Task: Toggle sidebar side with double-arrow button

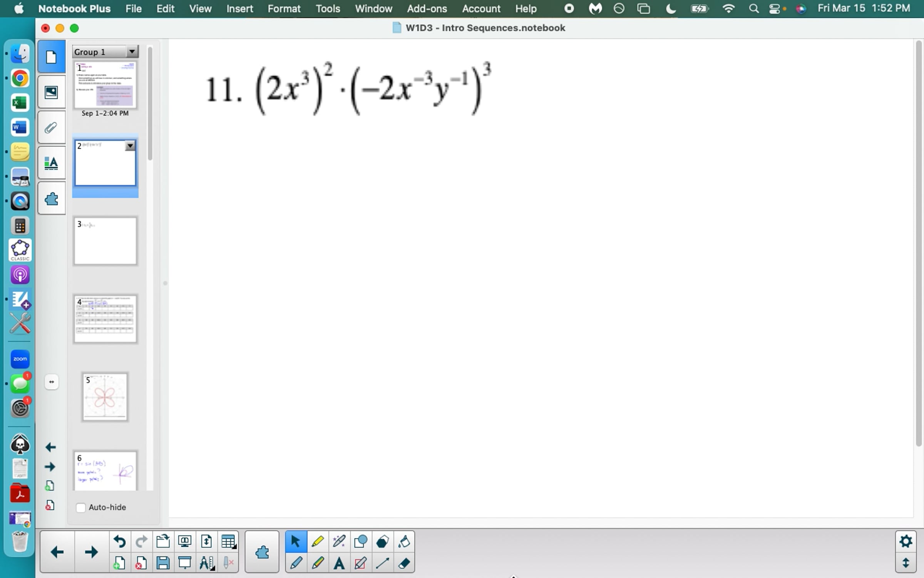Action: pyautogui.click(x=52, y=382)
